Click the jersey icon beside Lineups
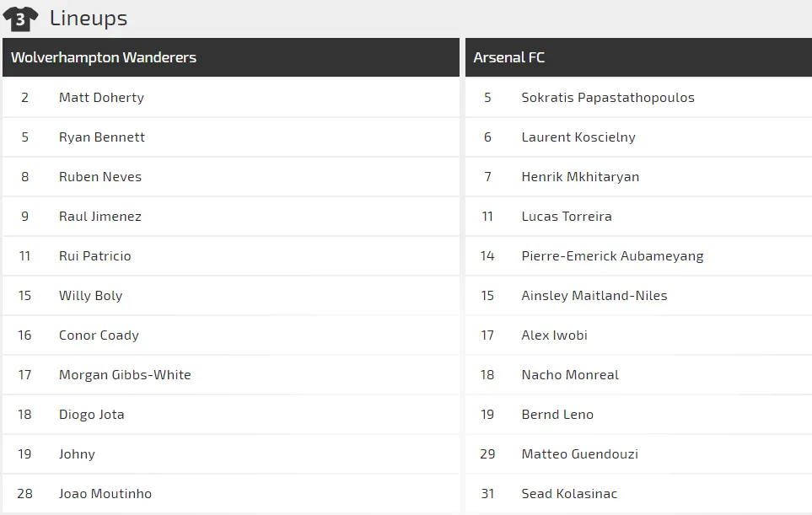 tap(20, 18)
